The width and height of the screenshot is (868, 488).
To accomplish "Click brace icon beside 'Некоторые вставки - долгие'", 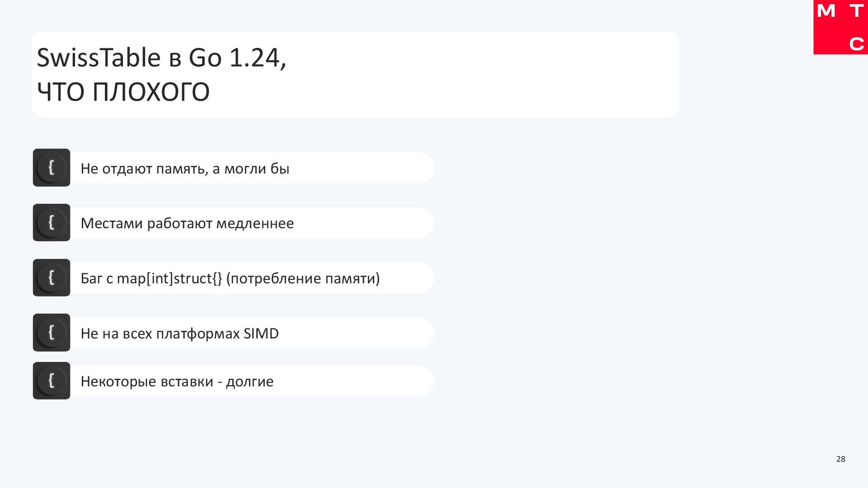I will tap(52, 380).
